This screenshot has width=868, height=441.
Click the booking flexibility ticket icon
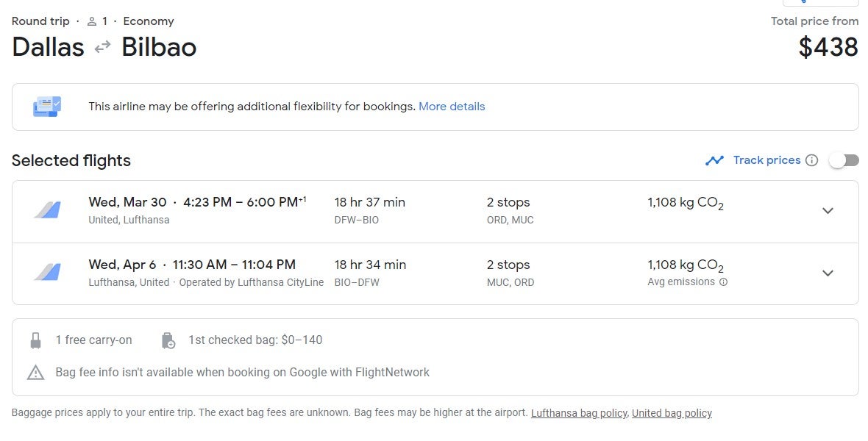tap(47, 107)
